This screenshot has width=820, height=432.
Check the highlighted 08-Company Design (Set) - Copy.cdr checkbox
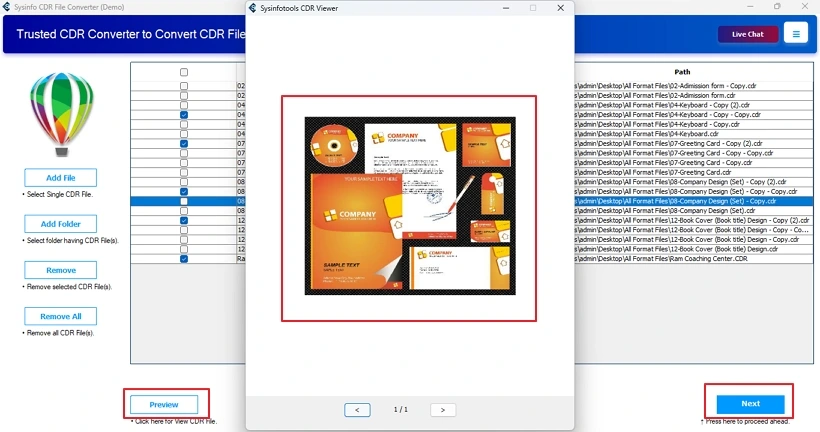tap(184, 201)
